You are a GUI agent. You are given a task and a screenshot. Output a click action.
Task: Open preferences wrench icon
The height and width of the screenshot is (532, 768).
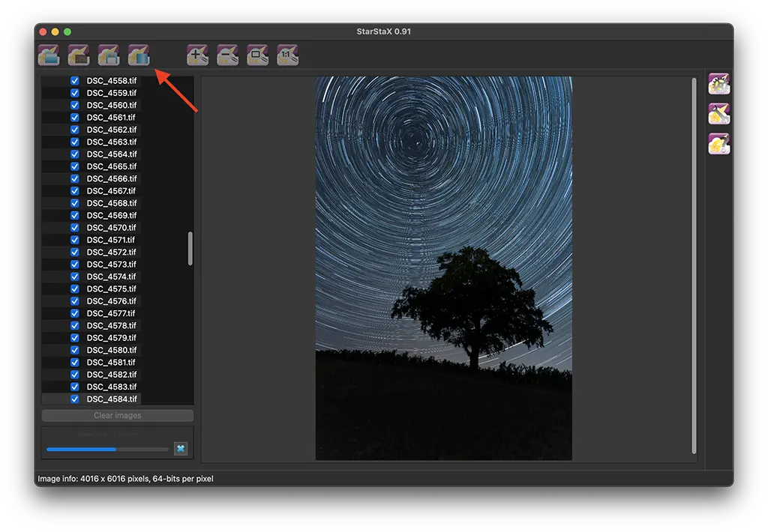719,114
